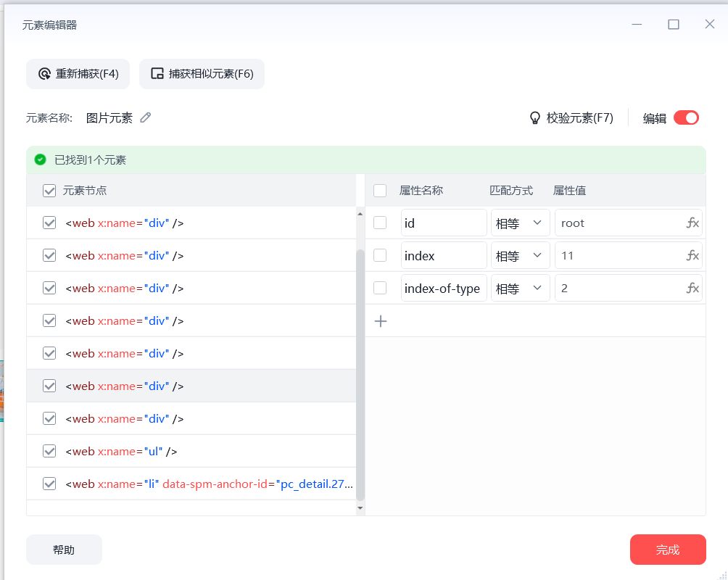Add a new attribute with the plus icon
The height and width of the screenshot is (580, 728).
coord(381,321)
